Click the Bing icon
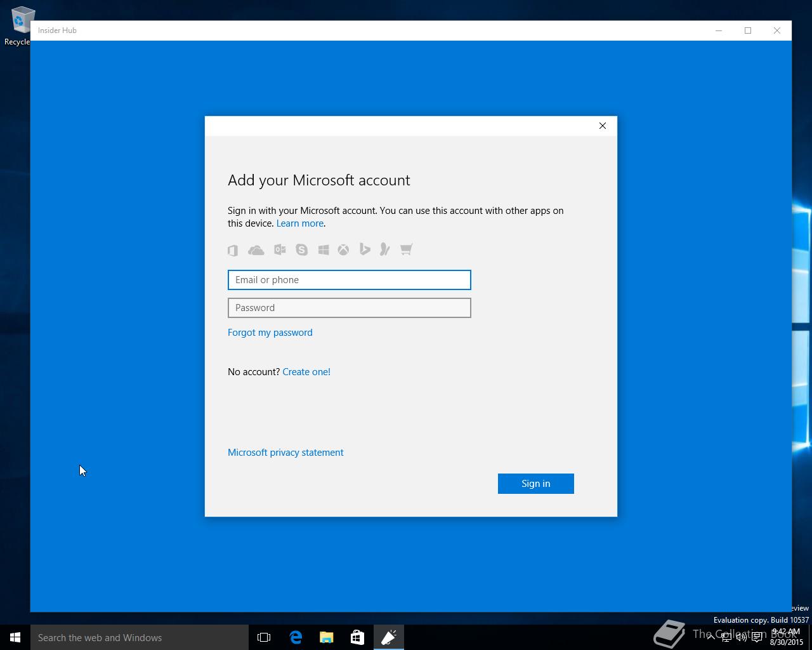The height and width of the screenshot is (650, 812). [365, 249]
